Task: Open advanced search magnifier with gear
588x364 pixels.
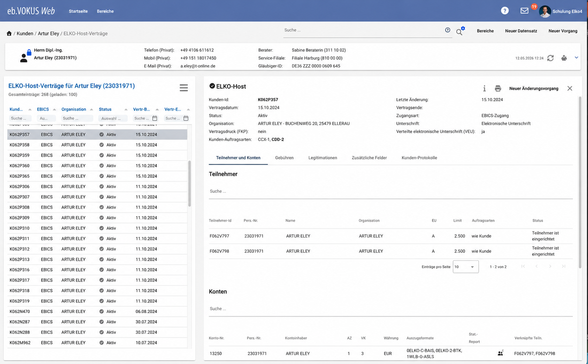Action: tap(460, 31)
